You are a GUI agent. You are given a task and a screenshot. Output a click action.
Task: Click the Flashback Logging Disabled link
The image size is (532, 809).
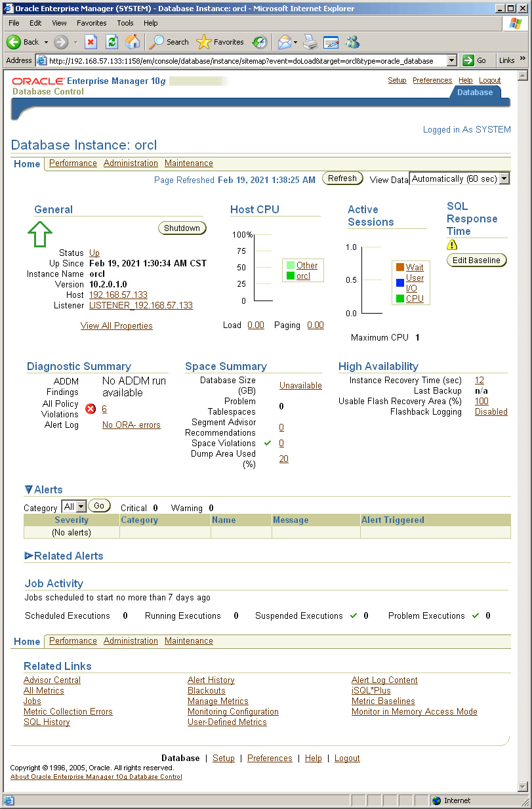[x=491, y=411]
